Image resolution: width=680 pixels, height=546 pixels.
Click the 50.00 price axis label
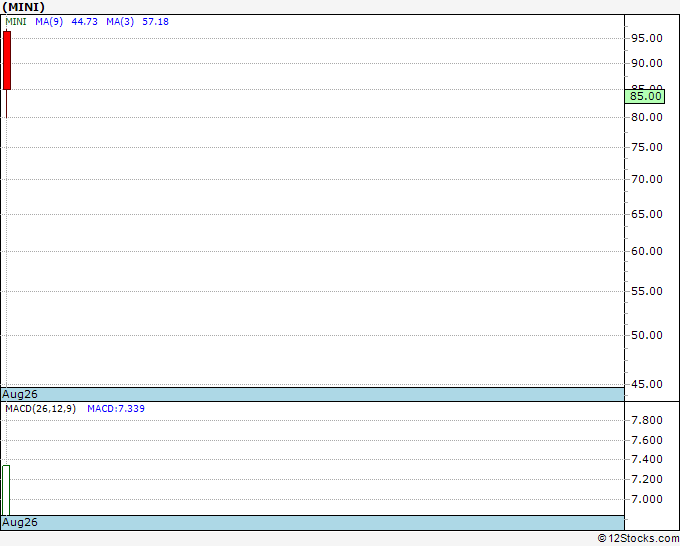click(647, 335)
